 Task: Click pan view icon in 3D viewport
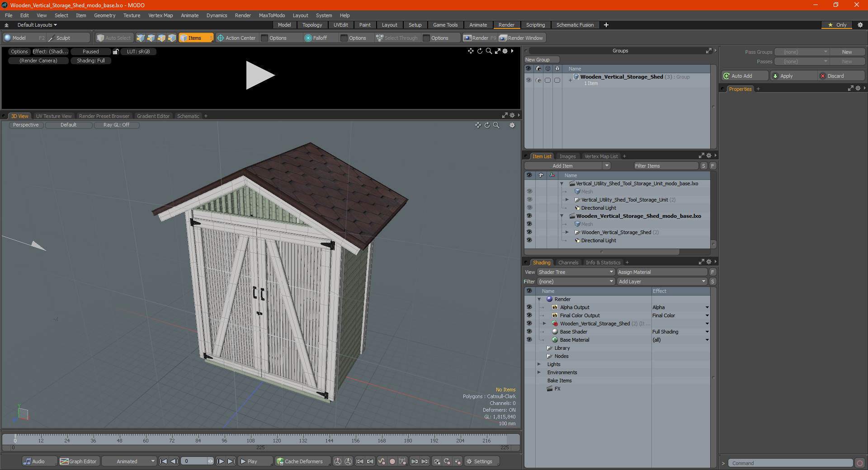click(x=478, y=125)
